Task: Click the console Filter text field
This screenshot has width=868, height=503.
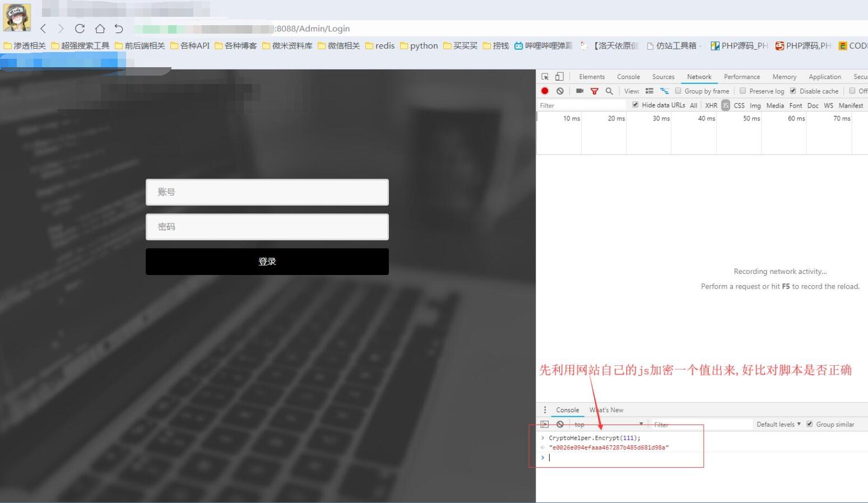Action: pyautogui.click(x=701, y=425)
